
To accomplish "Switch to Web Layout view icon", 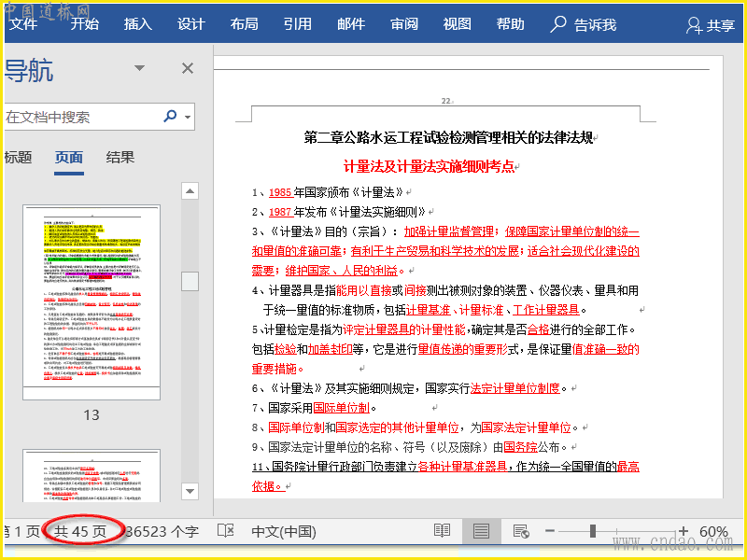I will pyautogui.click(x=521, y=531).
